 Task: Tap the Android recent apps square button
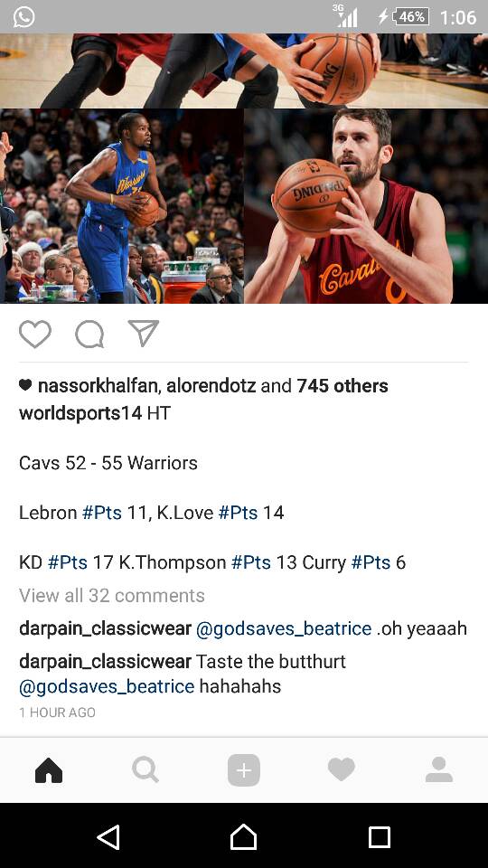[380, 837]
